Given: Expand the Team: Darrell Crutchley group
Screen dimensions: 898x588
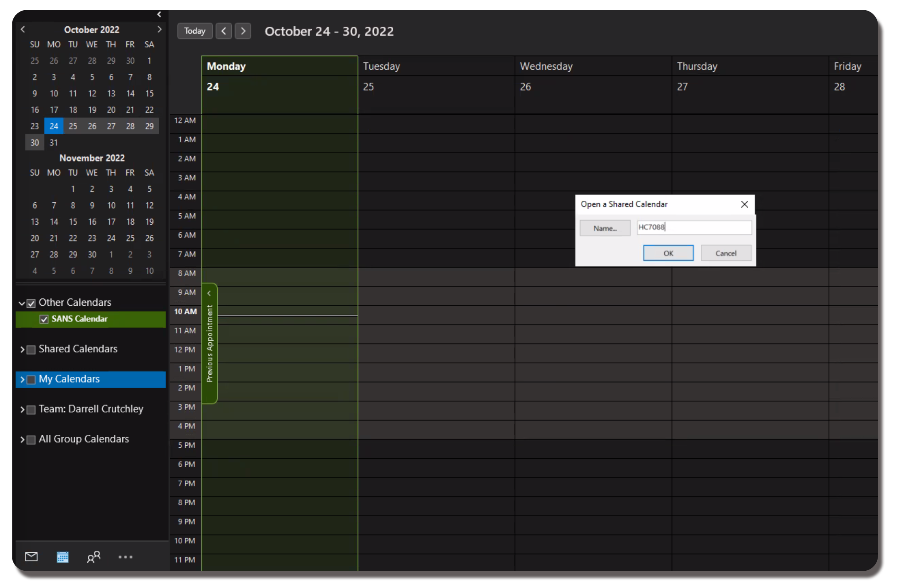Looking at the screenshot, I should click(x=22, y=410).
